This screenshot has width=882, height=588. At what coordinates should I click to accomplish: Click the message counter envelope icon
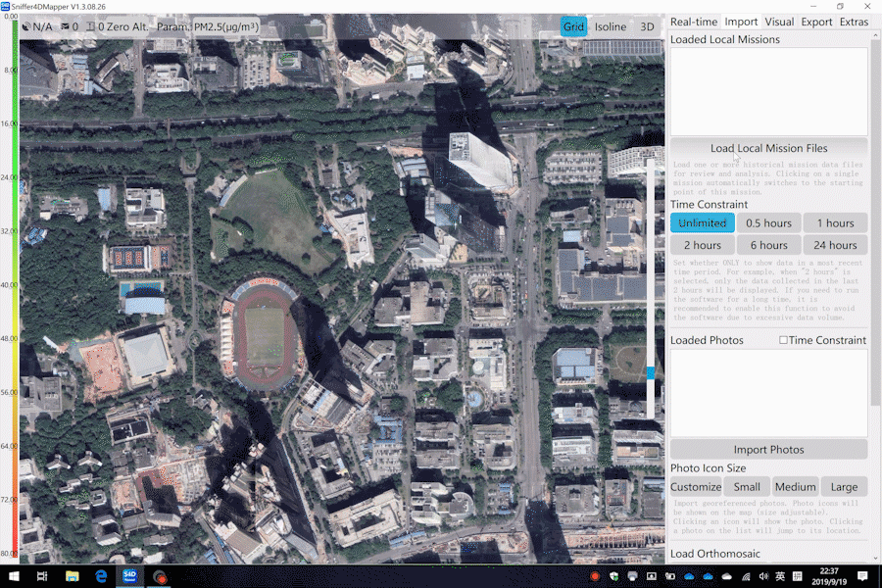coord(69,26)
